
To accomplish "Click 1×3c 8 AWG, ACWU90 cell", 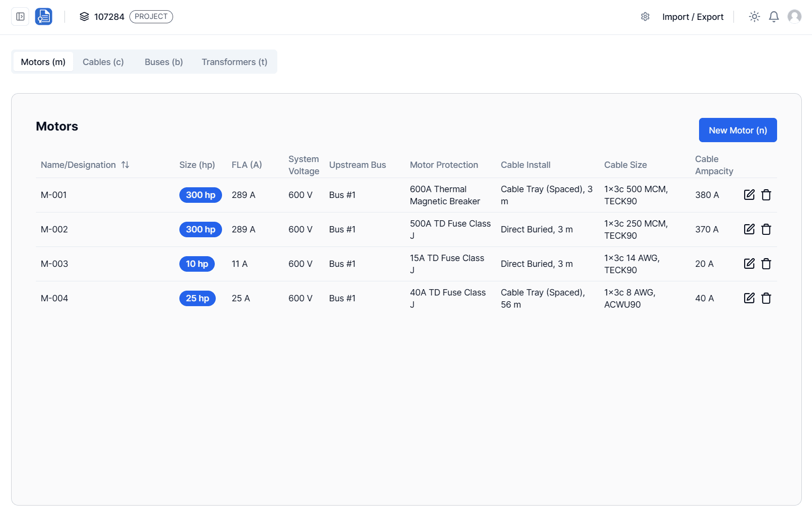I will click(x=630, y=298).
